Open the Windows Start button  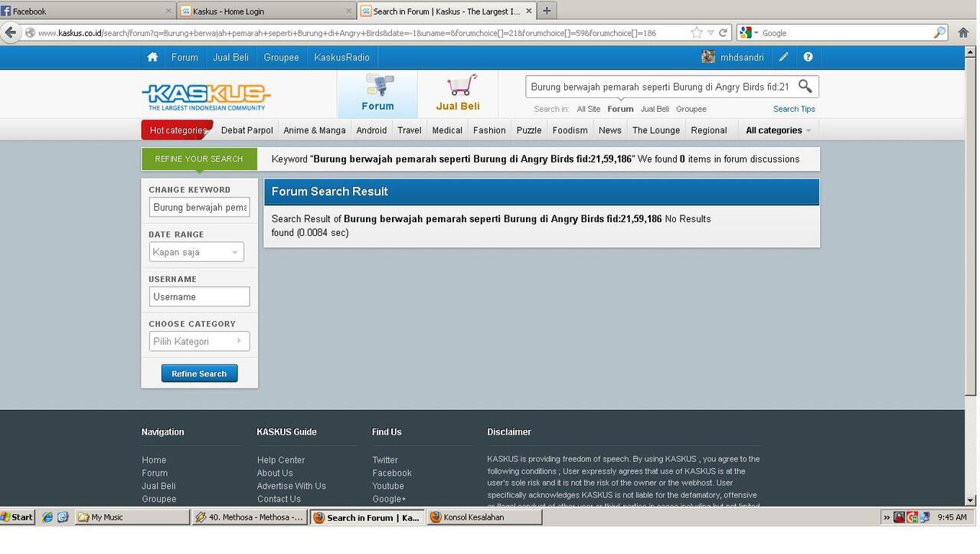18,517
